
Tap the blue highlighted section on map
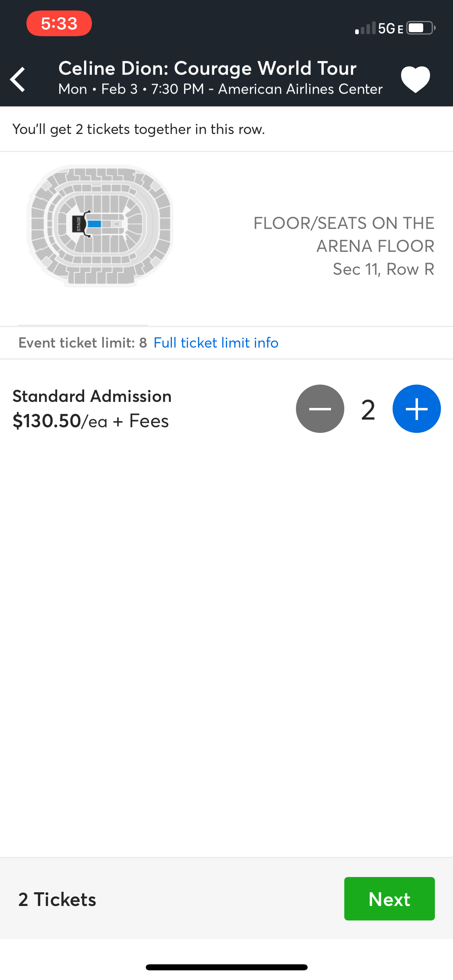(x=94, y=224)
